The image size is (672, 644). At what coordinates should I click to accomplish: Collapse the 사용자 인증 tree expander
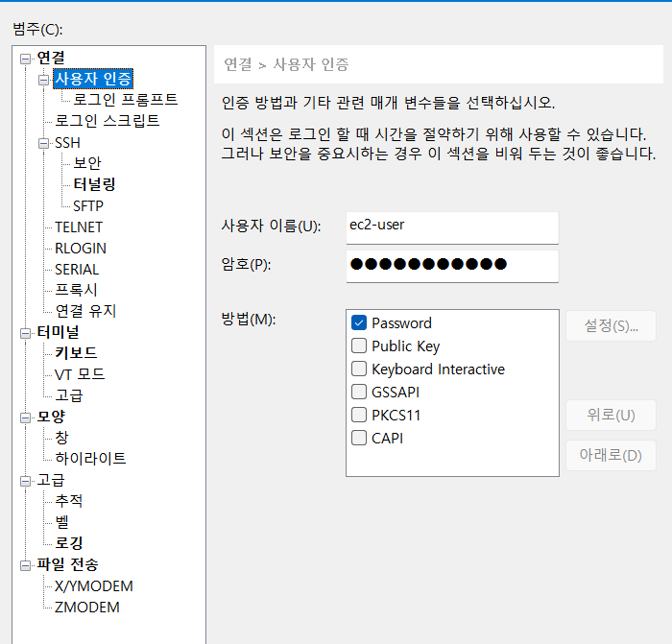point(44,80)
